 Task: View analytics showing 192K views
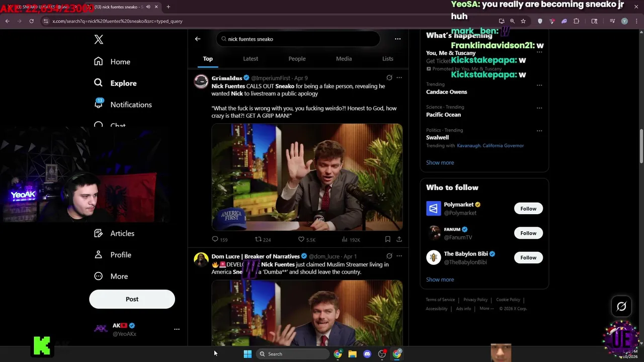351,239
